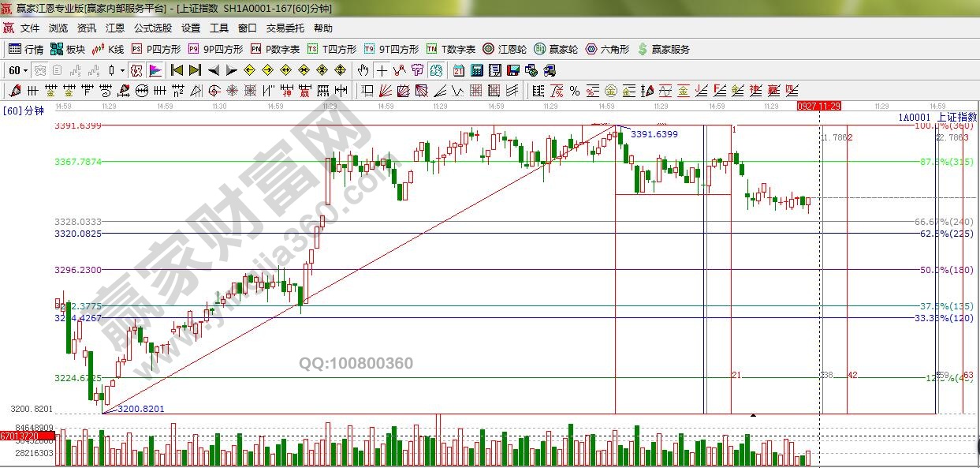Open the 江恩轮 (Gann wheel) tool

click(505, 49)
